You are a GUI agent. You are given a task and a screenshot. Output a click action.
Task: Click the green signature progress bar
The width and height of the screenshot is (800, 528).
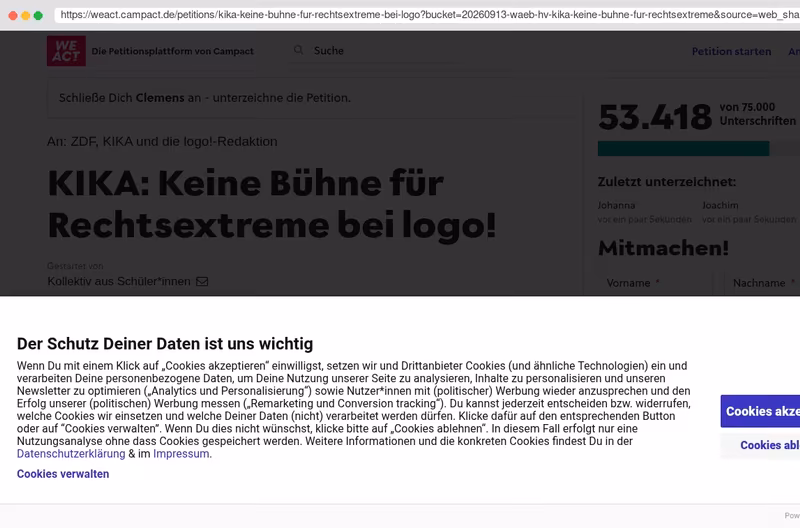point(684,148)
